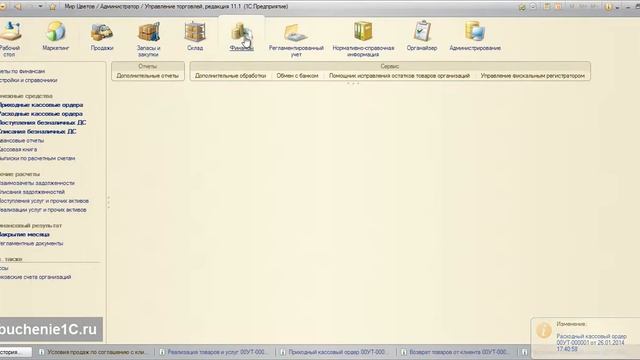
Task: Click the navigation panel vertical splitter handle
Action: (x=108, y=202)
